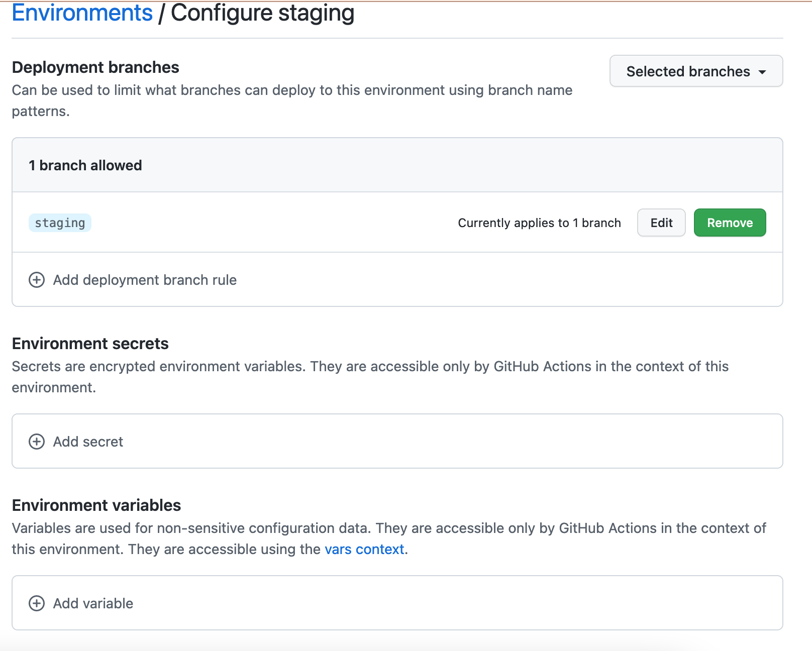
Task: Click the 'Currently applies to 1 branch' text
Action: click(539, 223)
